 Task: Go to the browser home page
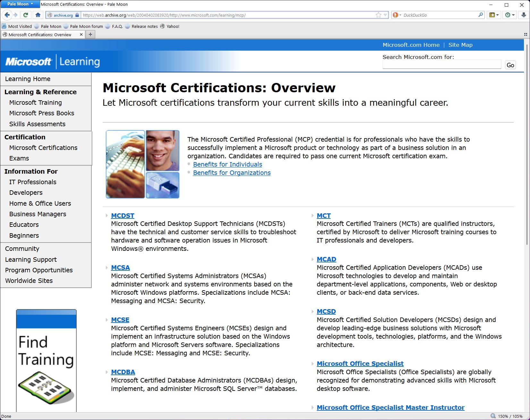(38, 15)
